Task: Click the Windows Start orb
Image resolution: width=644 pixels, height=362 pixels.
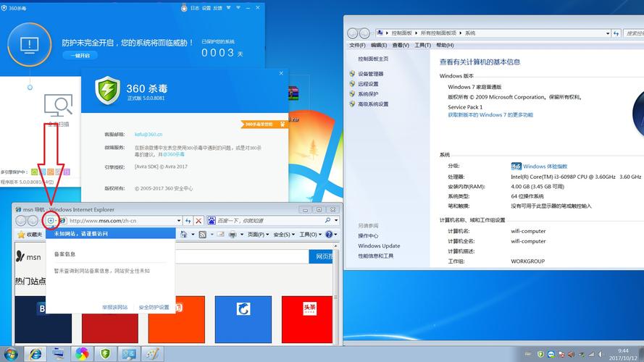Action: tap(11, 354)
